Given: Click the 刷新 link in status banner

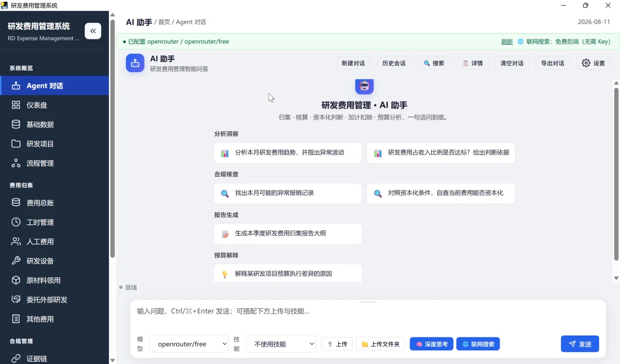Looking at the screenshot, I should [x=507, y=42].
